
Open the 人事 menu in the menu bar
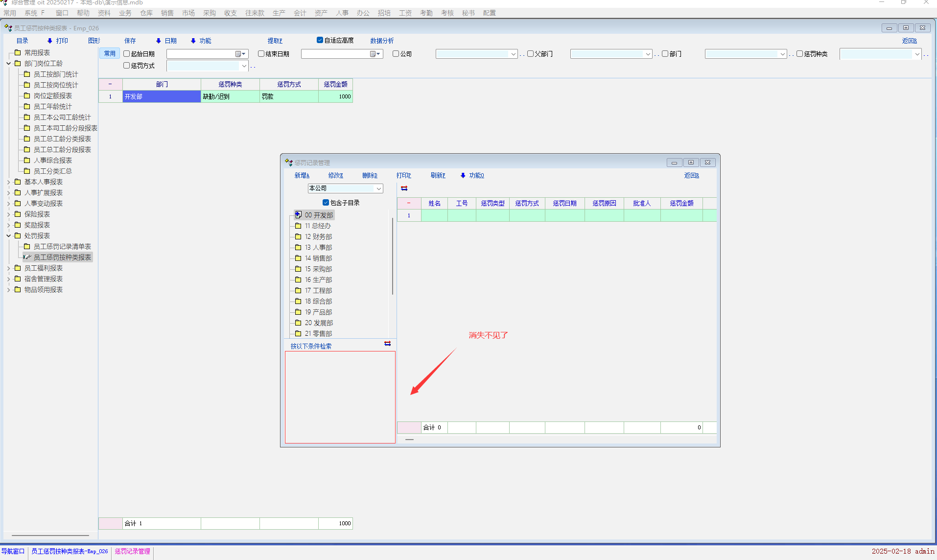click(x=342, y=13)
